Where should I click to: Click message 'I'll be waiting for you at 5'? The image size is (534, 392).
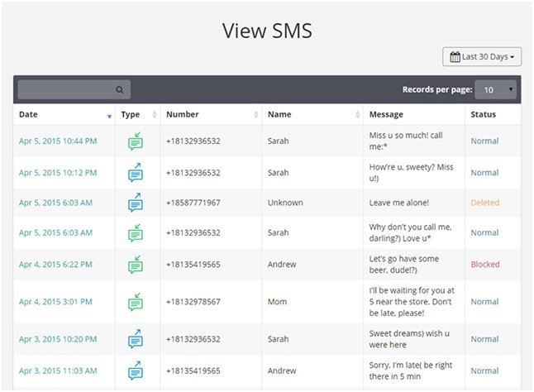[412, 302]
